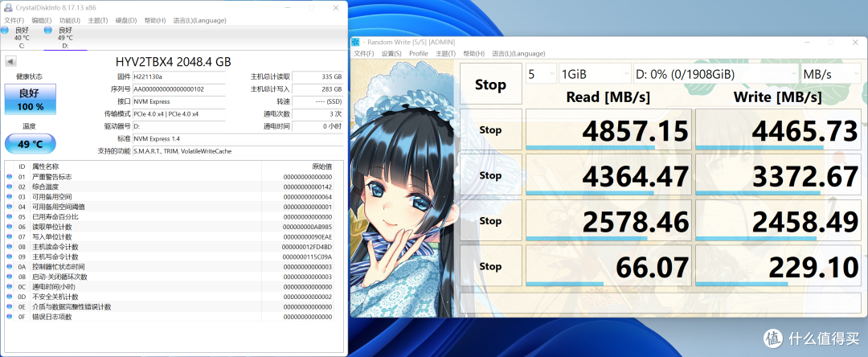868x357 pixels.
Task: Click the 3372.67 write result bar
Action: point(778,175)
